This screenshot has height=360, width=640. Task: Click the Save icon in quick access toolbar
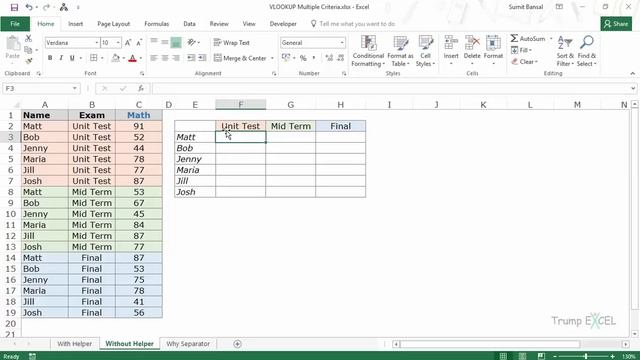coord(14,7)
